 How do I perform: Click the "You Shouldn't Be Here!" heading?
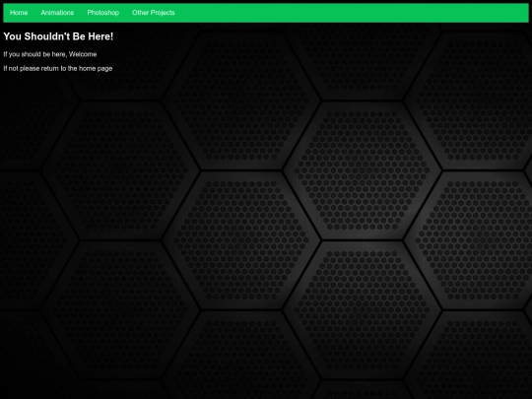[58, 36]
